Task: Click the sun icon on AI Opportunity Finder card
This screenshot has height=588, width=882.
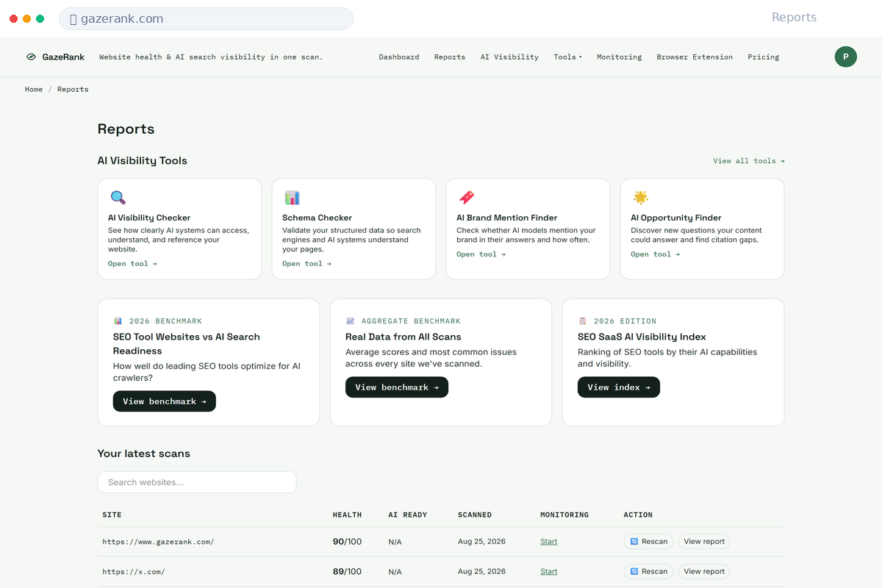Action: 640,197
